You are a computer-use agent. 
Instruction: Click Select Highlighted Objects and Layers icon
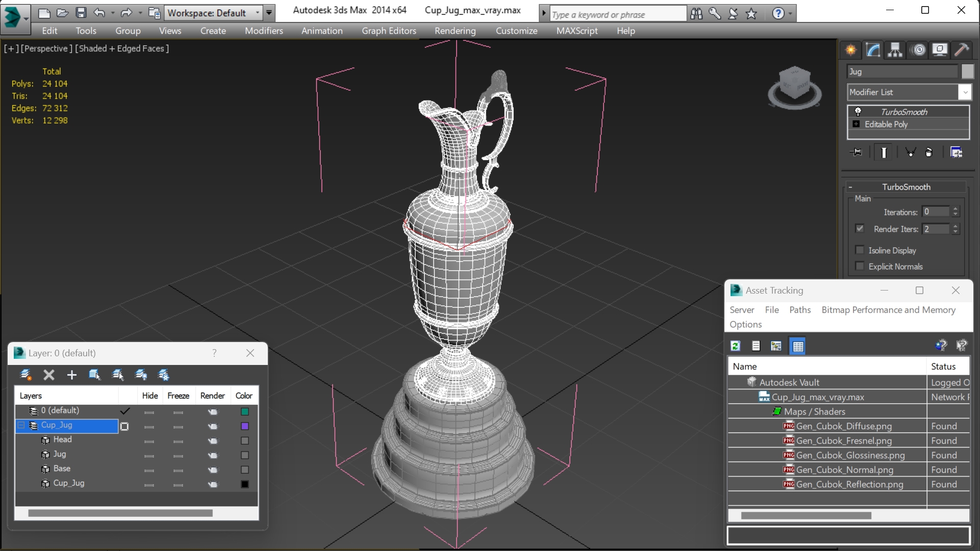click(x=94, y=375)
